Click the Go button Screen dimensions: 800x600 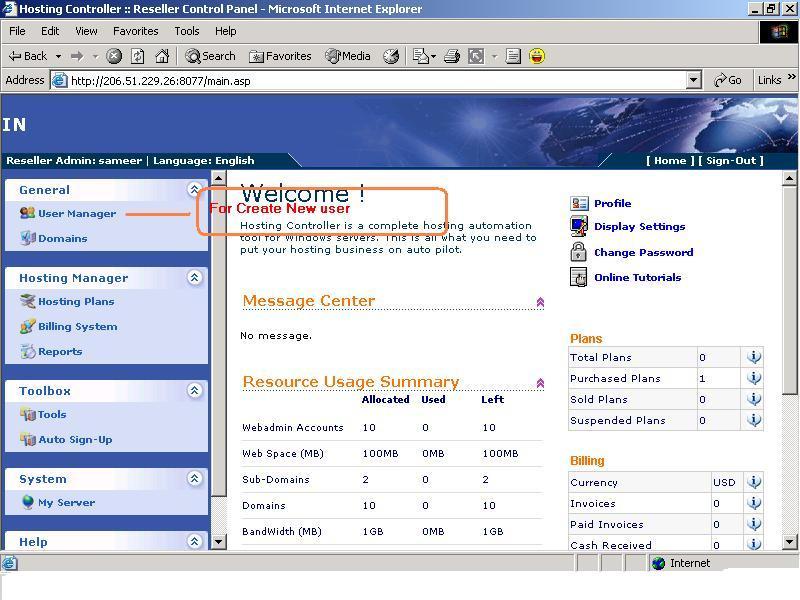tap(728, 80)
